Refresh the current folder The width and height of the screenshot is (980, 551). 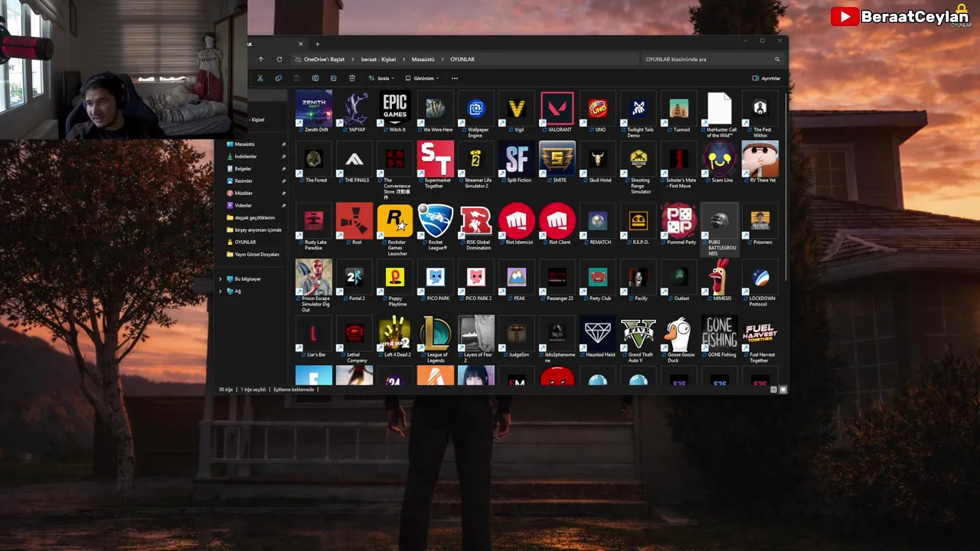(279, 59)
